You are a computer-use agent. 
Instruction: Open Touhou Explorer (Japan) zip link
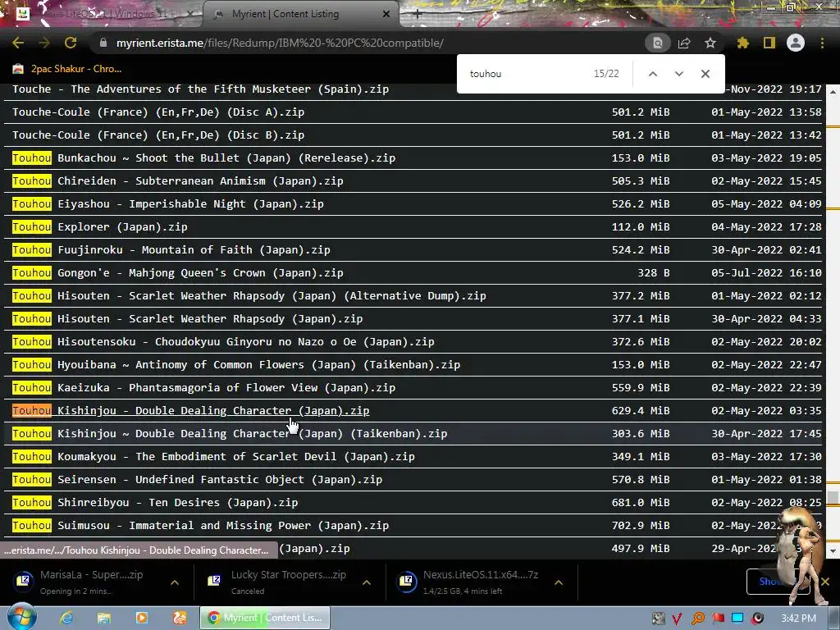pyautogui.click(x=99, y=227)
